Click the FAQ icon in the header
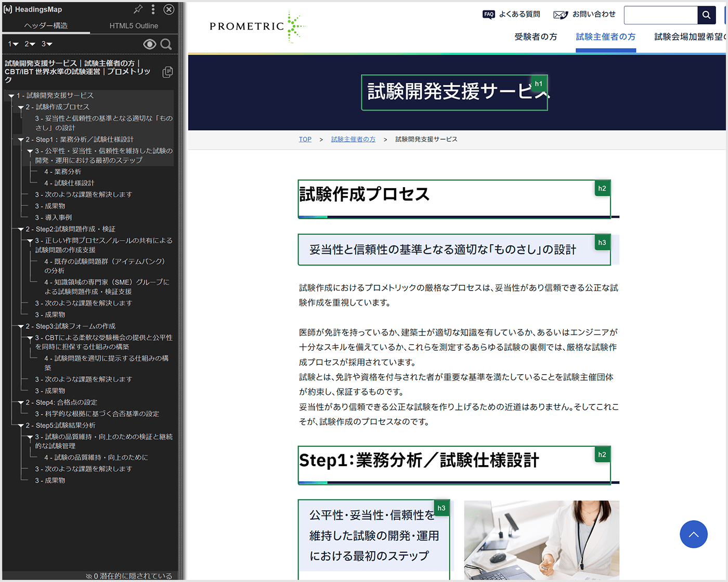 [x=489, y=15]
